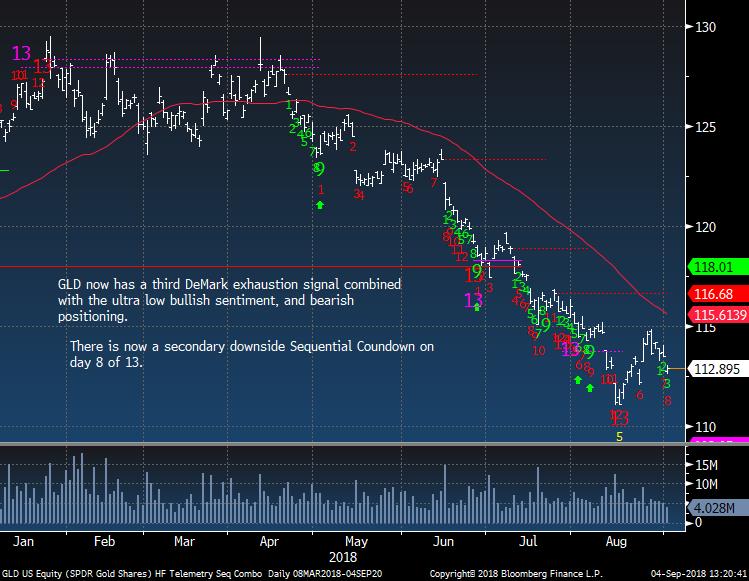Click the secondary downside Sequential Countdown annotation
Image resolution: width=749 pixels, height=581 pixels.
point(252,354)
